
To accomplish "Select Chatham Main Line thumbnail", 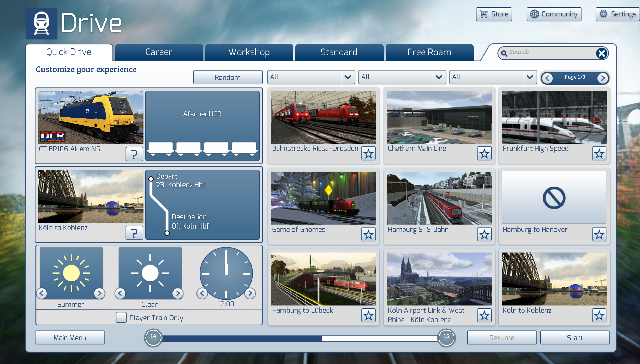I will coord(439,117).
